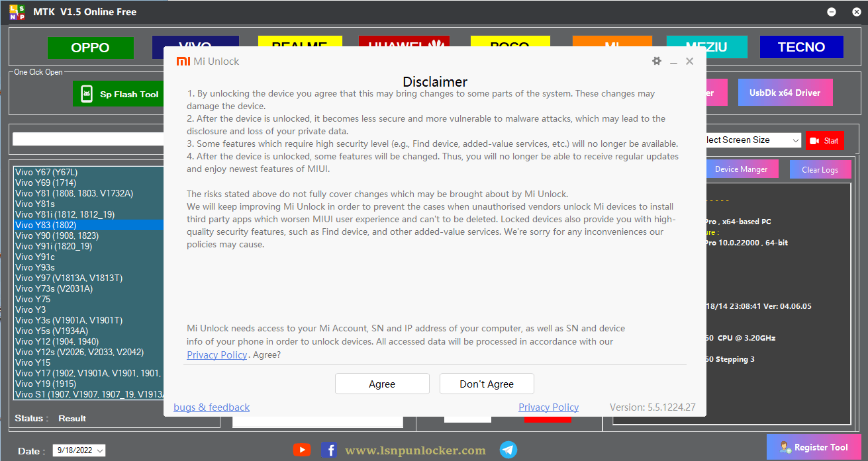
Task: Open the Privacy Policy link
Action: 548,407
